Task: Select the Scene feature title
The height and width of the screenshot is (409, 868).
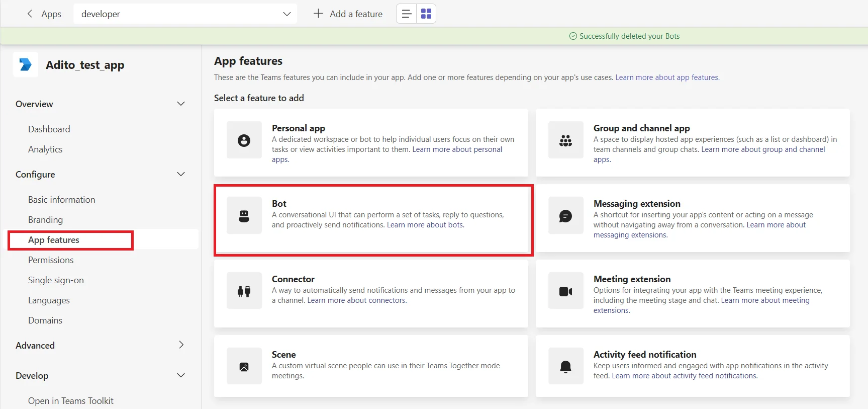Action: tap(284, 355)
